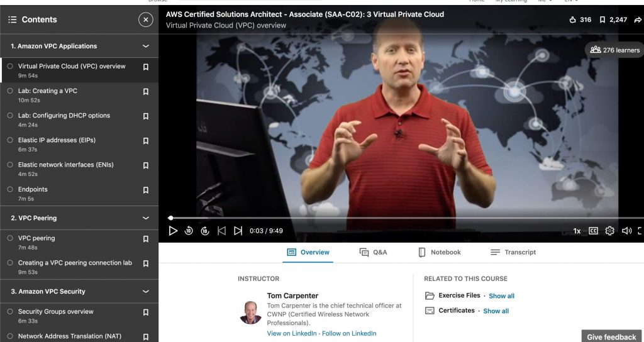Bookmark Lab: Creating a VPC
Image resolution: width=644 pixels, height=342 pixels.
click(x=145, y=92)
